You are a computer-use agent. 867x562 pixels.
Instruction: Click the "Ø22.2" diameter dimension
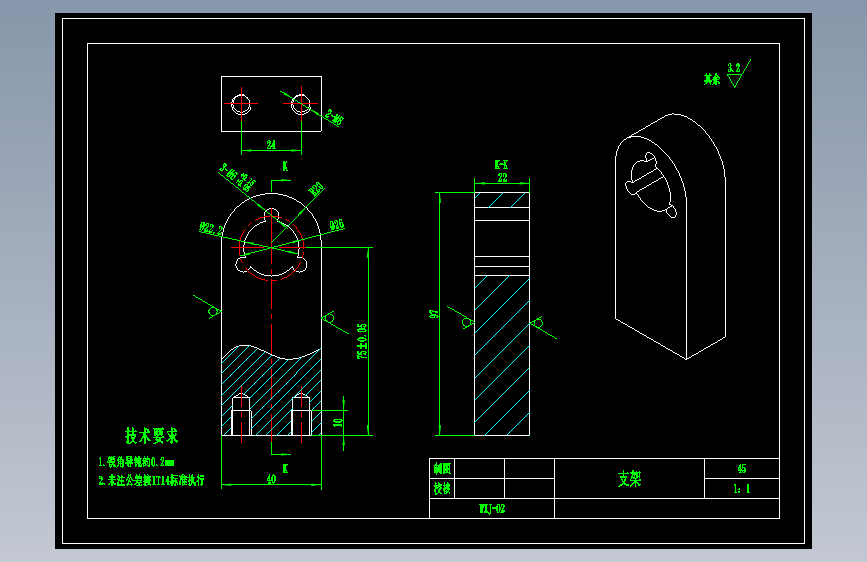tap(211, 228)
